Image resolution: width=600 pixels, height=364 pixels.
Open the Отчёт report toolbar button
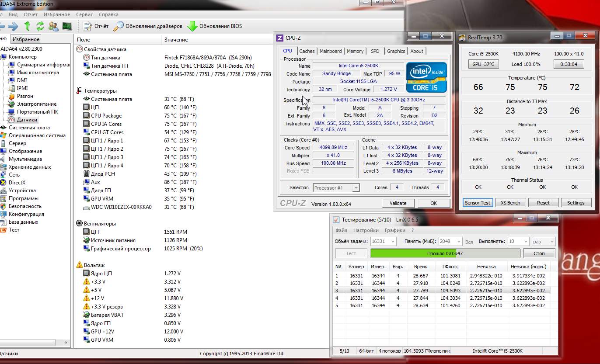coord(96,26)
